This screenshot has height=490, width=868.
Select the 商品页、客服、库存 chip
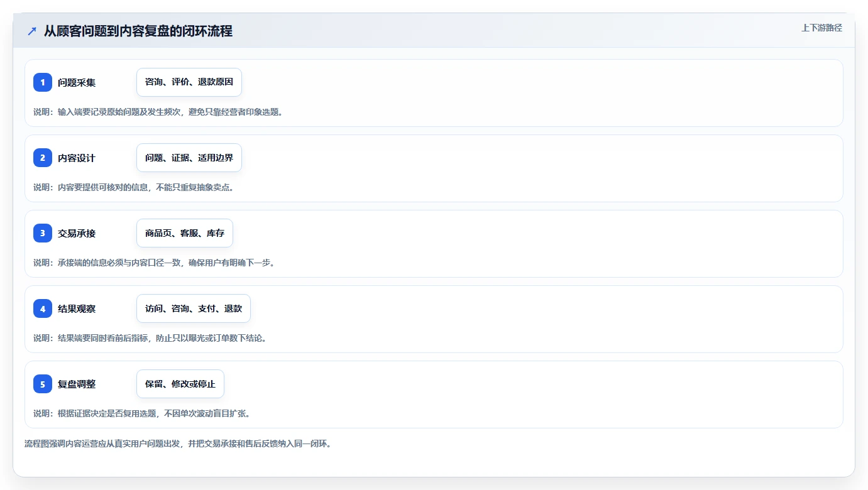(185, 233)
